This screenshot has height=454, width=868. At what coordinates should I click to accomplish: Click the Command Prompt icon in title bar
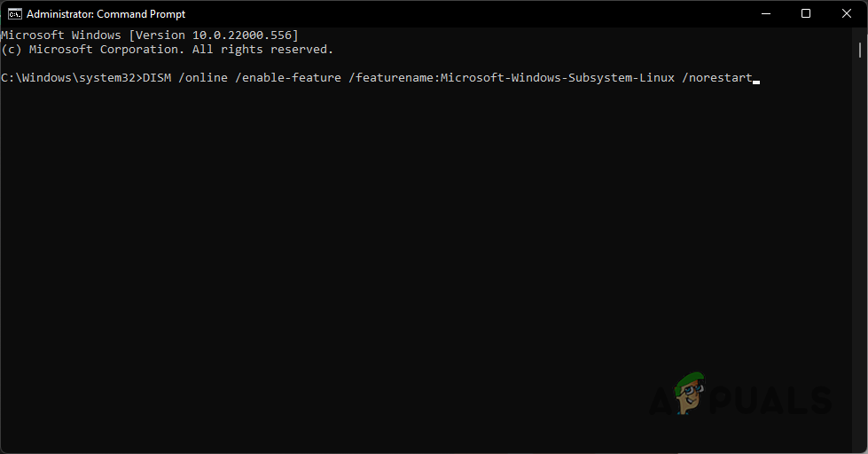click(13, 14)
